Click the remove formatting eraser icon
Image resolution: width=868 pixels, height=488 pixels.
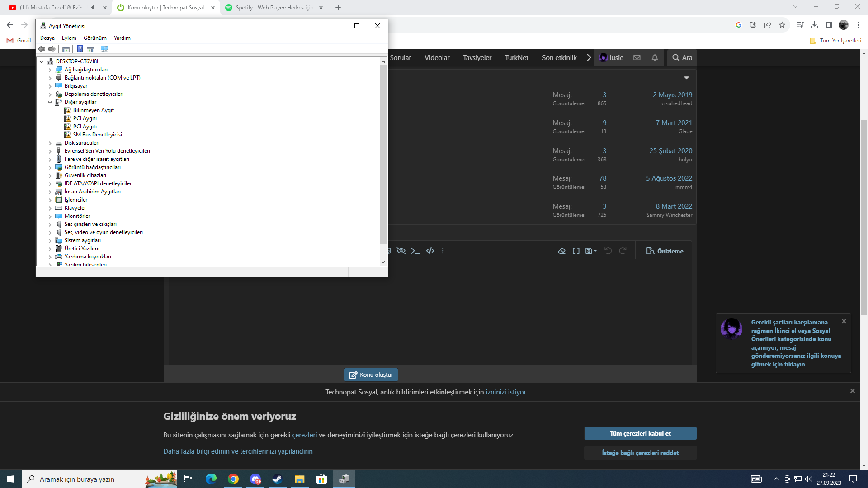click(561, 251)
